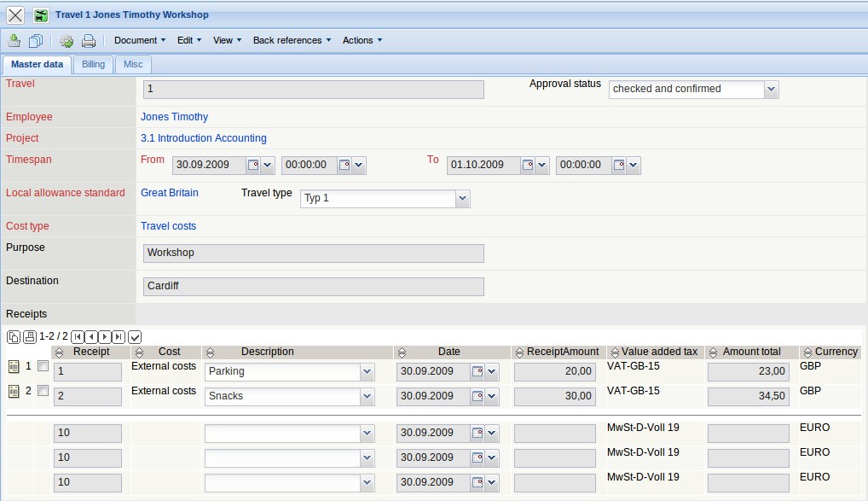The height and width of the screenshot is (501, 868).
Task: Open the Document menu
Action: pyautogui.click(x=140, y=40)
